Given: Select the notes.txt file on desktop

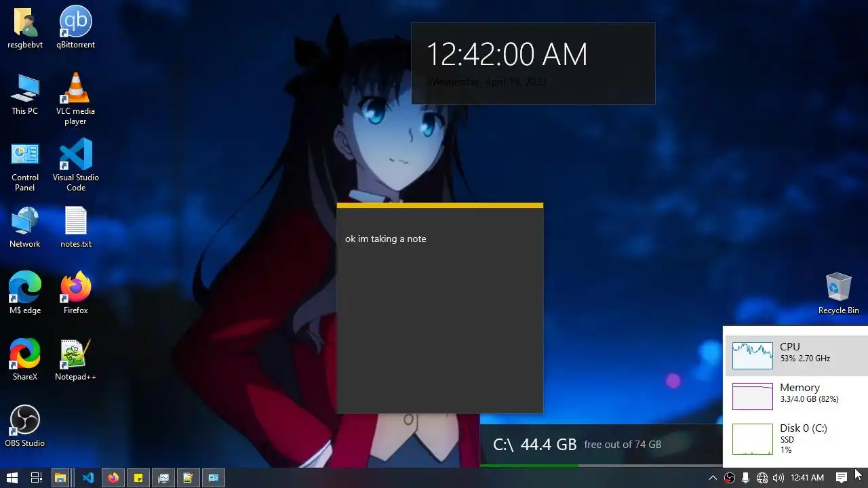Looking at the screenshot, I should point(75,227).
